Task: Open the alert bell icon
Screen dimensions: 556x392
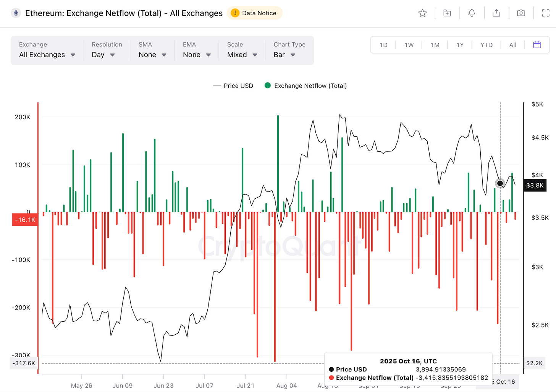Action: [472, 13]
